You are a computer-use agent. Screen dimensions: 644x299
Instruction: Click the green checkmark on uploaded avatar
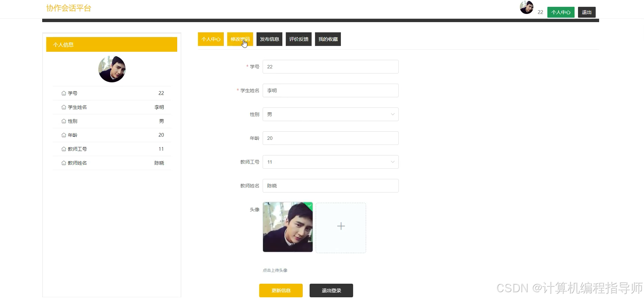(310, 205)
